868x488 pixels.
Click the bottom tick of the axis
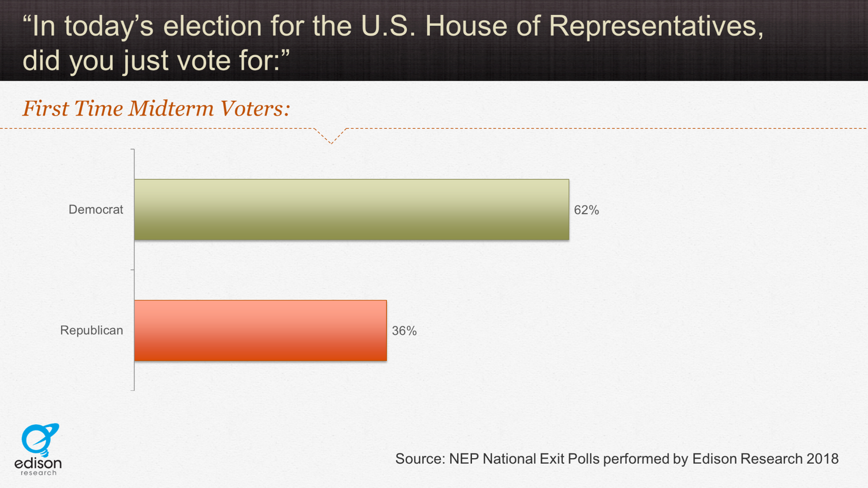coord(132,390)
